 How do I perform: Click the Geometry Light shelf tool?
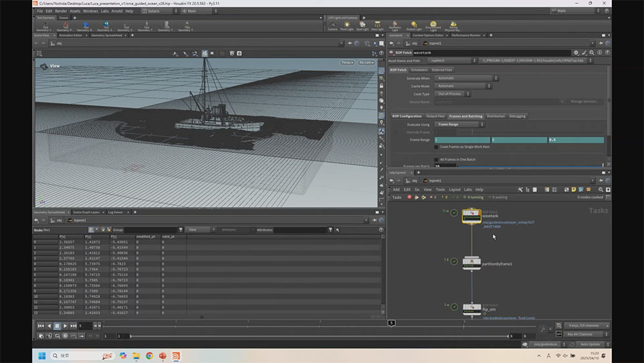(395, 26)
